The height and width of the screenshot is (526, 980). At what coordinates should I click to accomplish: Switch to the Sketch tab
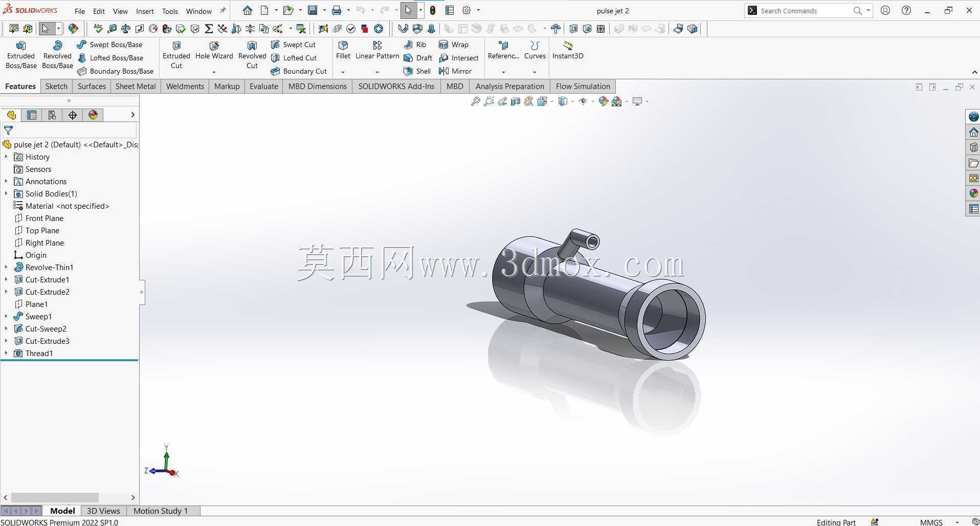(56, 86)
